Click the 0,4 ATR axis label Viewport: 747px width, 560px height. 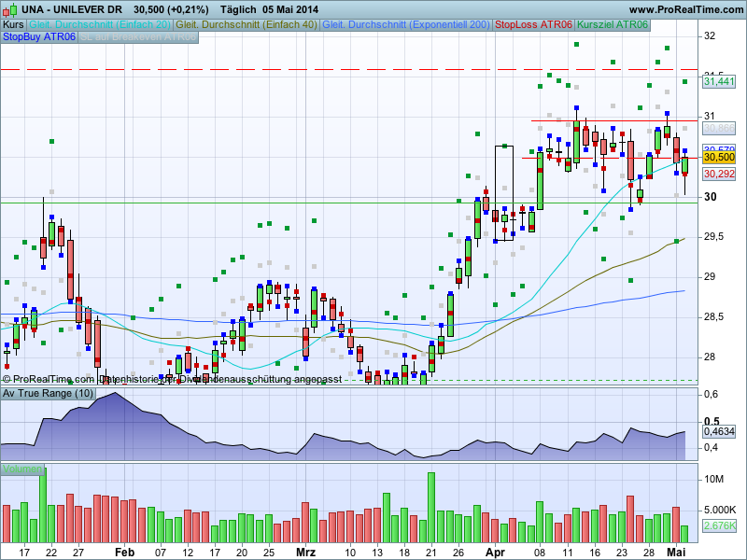point(712,448)
